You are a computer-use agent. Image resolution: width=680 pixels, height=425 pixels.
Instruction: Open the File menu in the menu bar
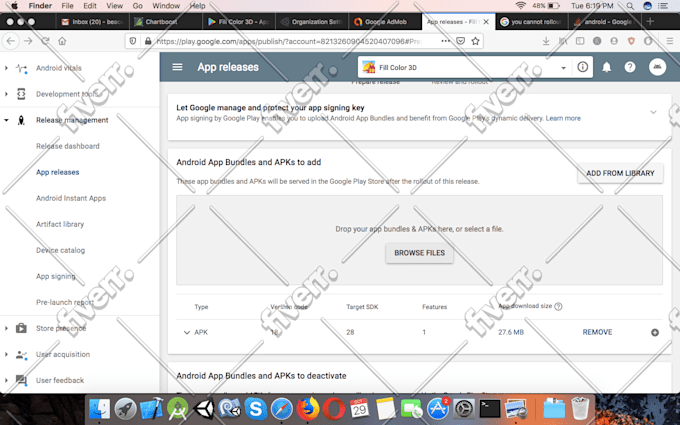coord(67,6)
